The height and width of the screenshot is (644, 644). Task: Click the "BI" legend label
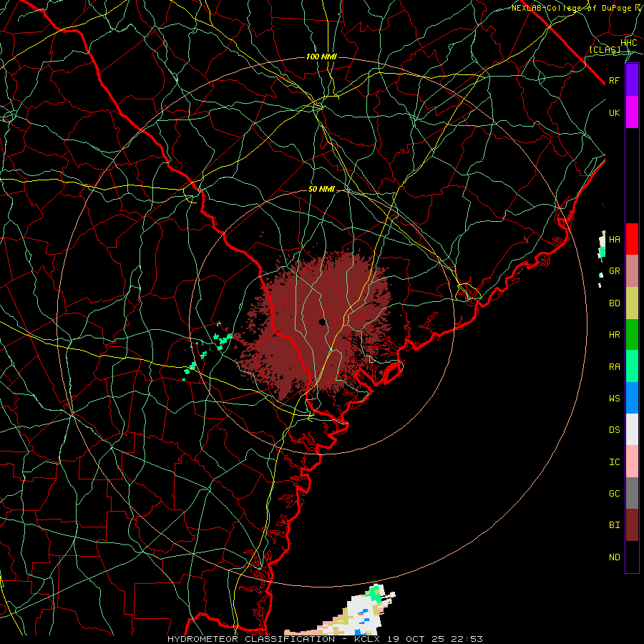pos(614,525)
